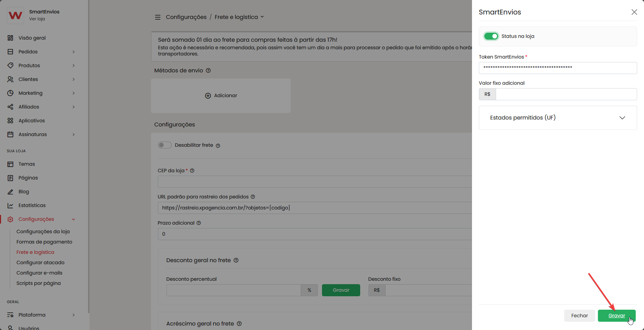Click help icon next to CEP da loja
Viewport: 644px width, 330px height.
[x=192, y=171]
